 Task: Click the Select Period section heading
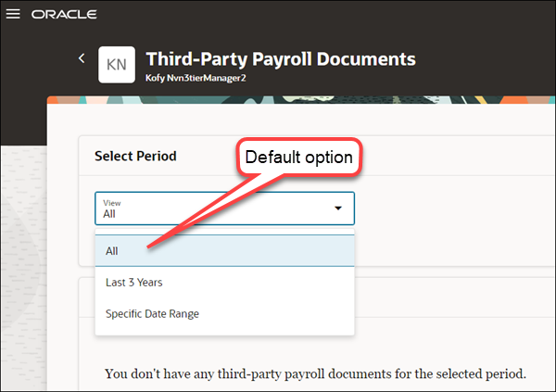click(x=135, y=156)
